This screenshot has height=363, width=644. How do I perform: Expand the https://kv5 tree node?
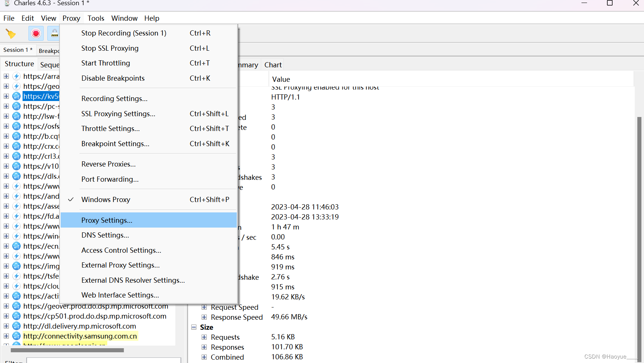pos(6,96)
